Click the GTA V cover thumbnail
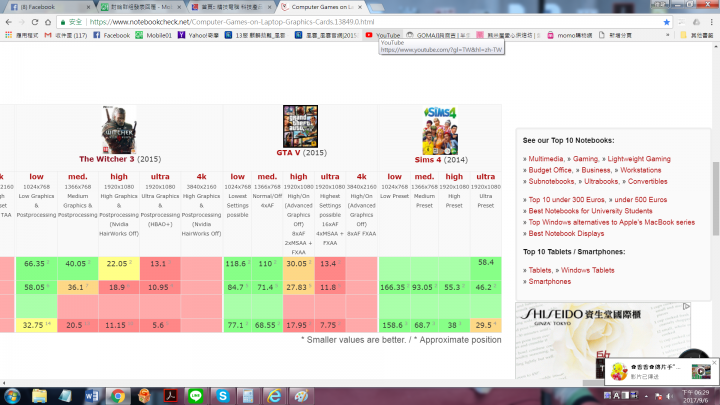Screen dimensions: 720x405 (300, 126)
